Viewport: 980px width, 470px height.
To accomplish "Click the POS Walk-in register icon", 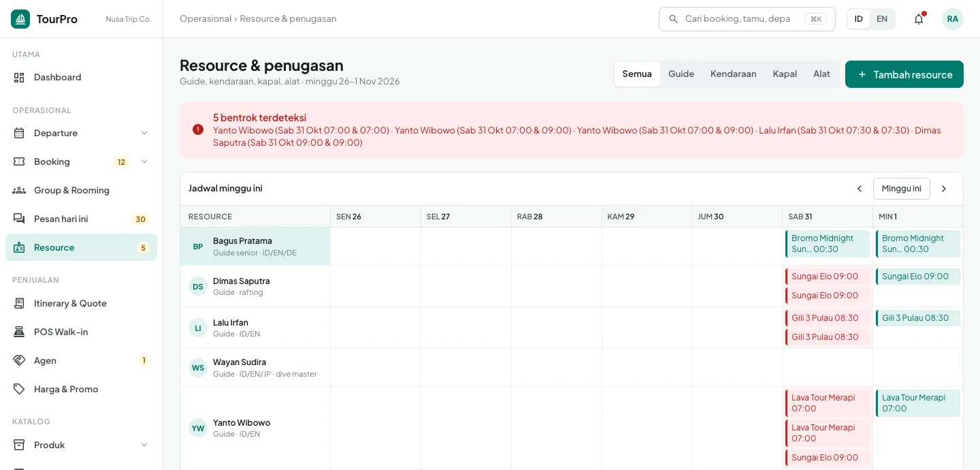I will (19, 332).
